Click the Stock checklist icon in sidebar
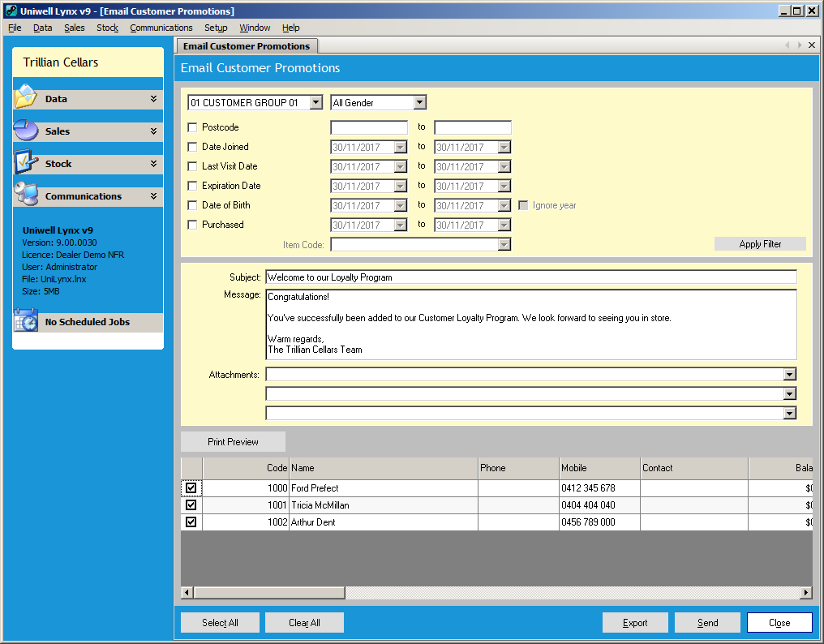This screenshot has height=644, width=824. (25, 163)
